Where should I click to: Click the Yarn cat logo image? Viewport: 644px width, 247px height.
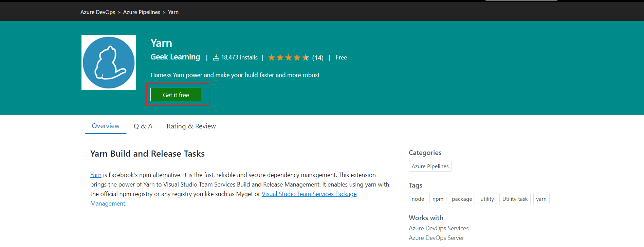109,63
